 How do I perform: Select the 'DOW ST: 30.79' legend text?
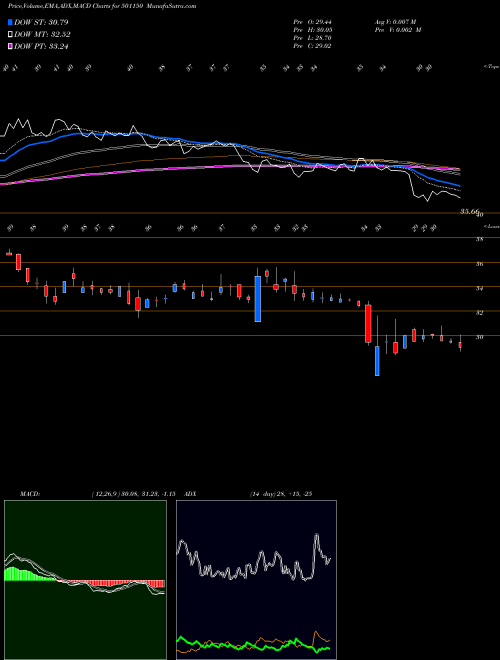(x=41, y=22)
